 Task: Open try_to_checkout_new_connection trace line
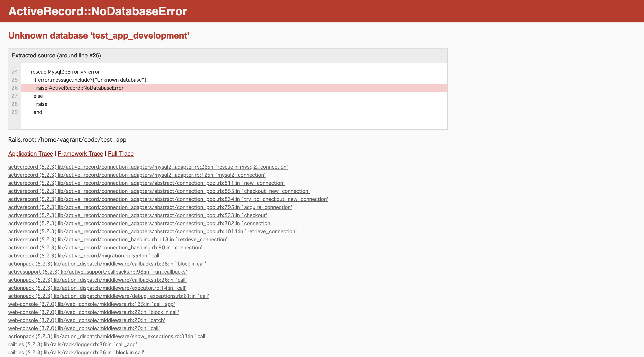(x=168, y=199)
